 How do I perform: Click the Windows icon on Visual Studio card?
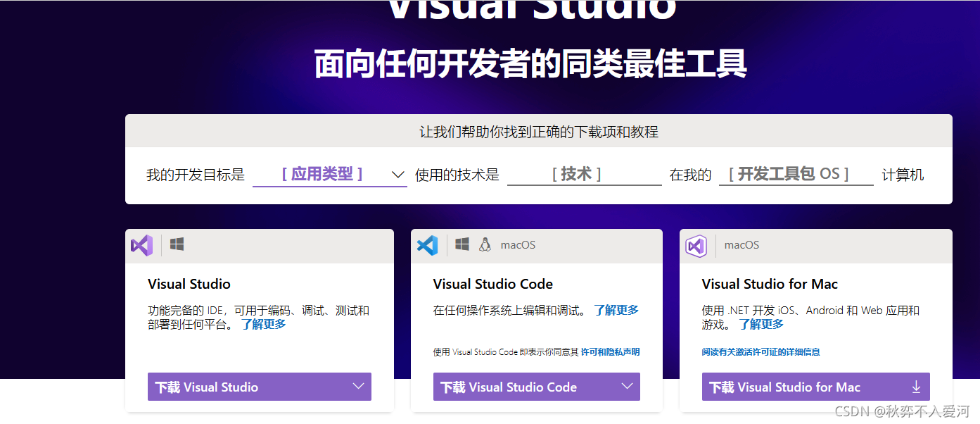click(x=177, y=244)
